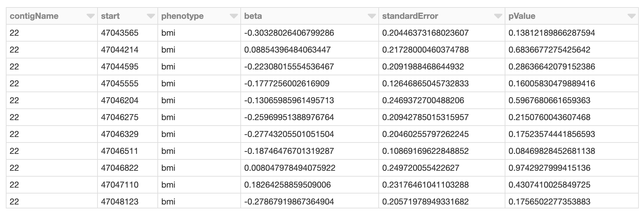
Task: Click the beta header label
Action: click(x=253, y=16)
